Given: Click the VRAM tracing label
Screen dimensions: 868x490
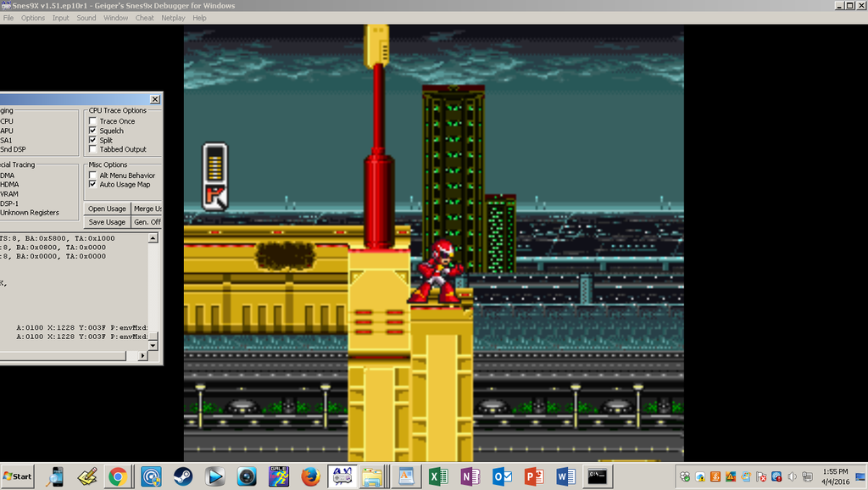Looking at the screenshot, I should click(x=9, y=194).
